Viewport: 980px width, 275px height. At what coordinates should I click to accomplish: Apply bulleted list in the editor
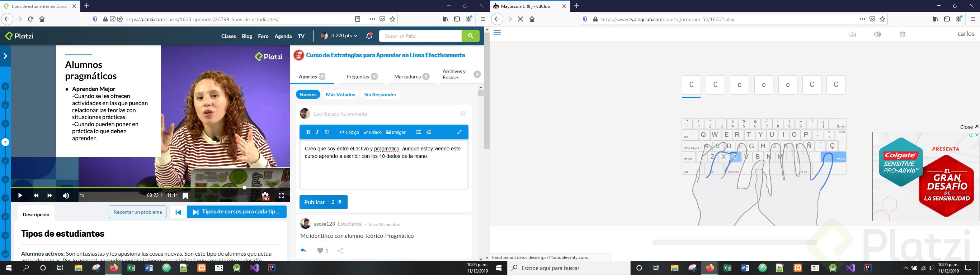(x=419, y=132)
